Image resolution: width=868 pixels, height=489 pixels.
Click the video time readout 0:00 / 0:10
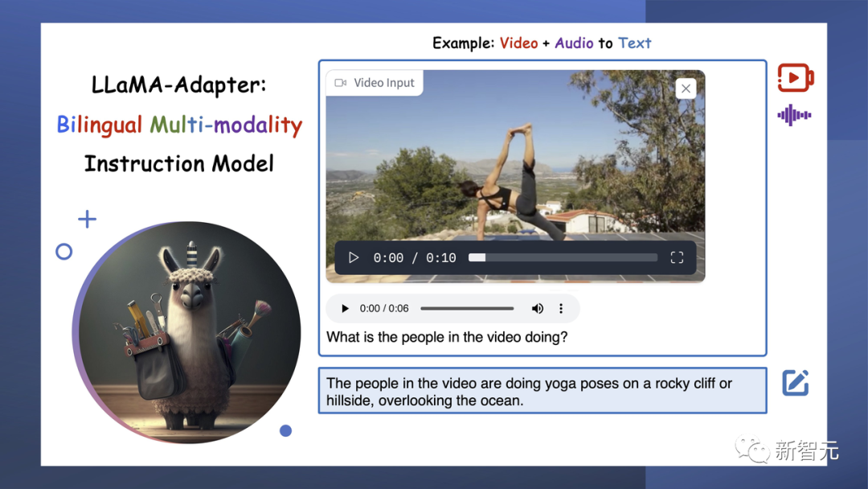pyautogui.click(x=415, y=258)
